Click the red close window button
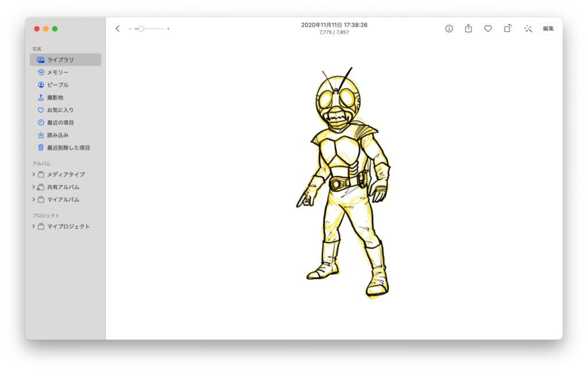The width and height of the screenshot is (588, 373). point(37,29)
